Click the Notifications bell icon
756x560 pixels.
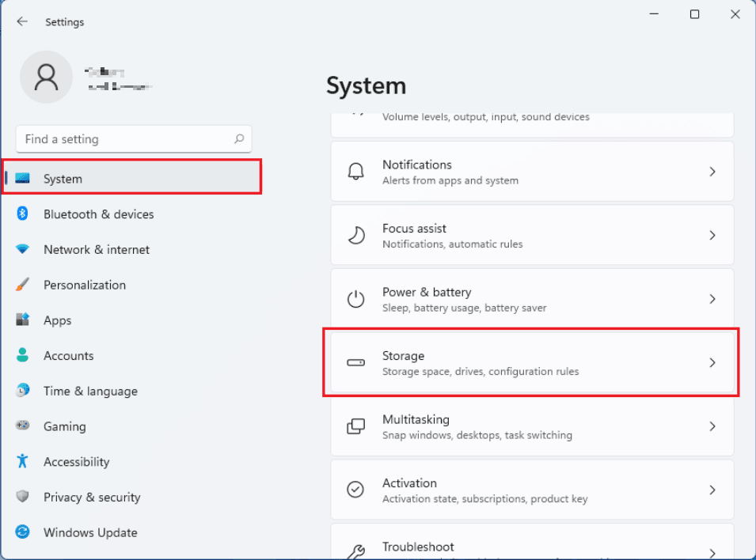pos(356,172)
